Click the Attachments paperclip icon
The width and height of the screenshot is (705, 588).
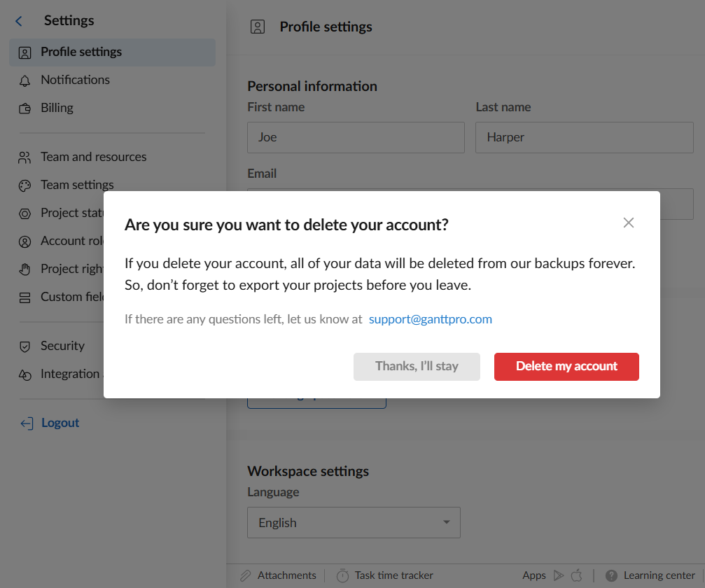tap(246, 575)
